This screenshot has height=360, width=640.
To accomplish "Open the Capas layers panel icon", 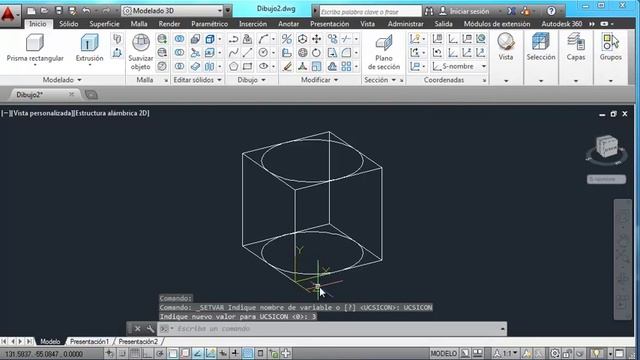I will tap(576, 42).
